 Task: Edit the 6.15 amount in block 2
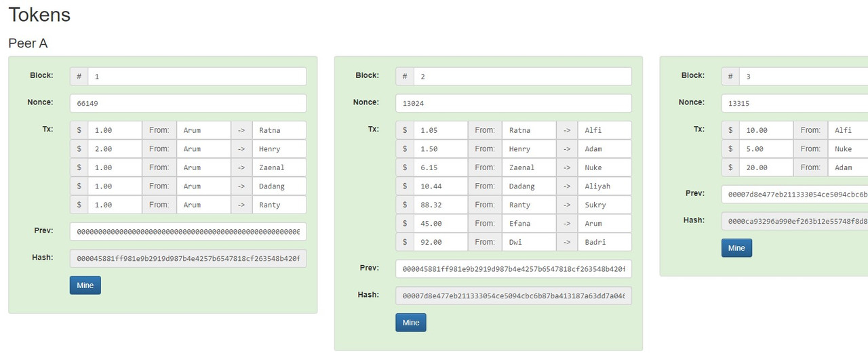(441, 167)
